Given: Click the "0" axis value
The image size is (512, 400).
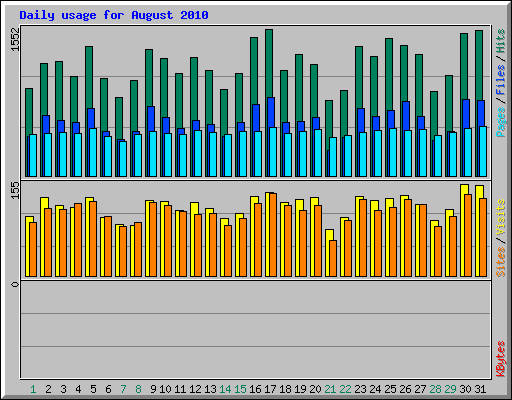Looking at the screenshot, I should 15,284.
